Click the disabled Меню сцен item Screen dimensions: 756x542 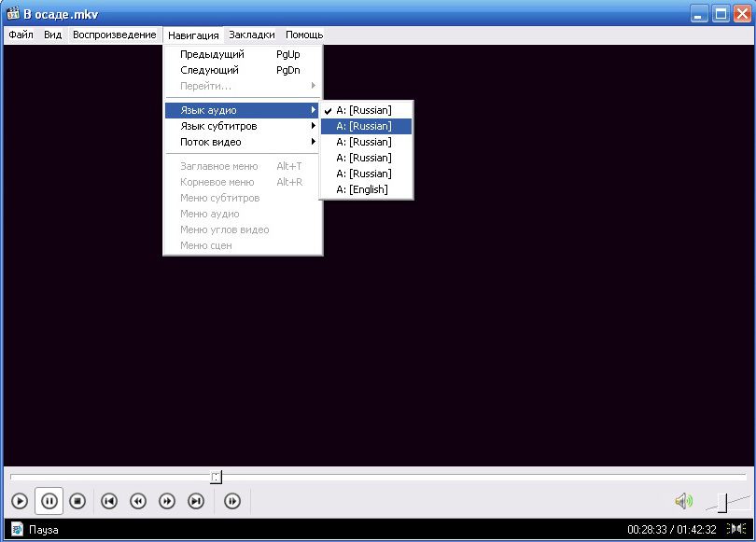click(243, 245)
